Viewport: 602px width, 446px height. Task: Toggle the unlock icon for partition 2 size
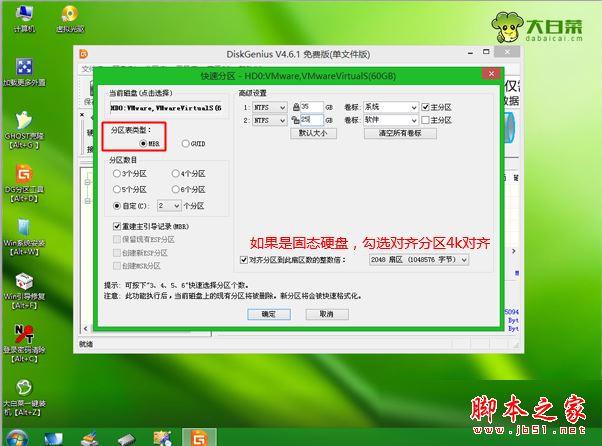(295, 120)
